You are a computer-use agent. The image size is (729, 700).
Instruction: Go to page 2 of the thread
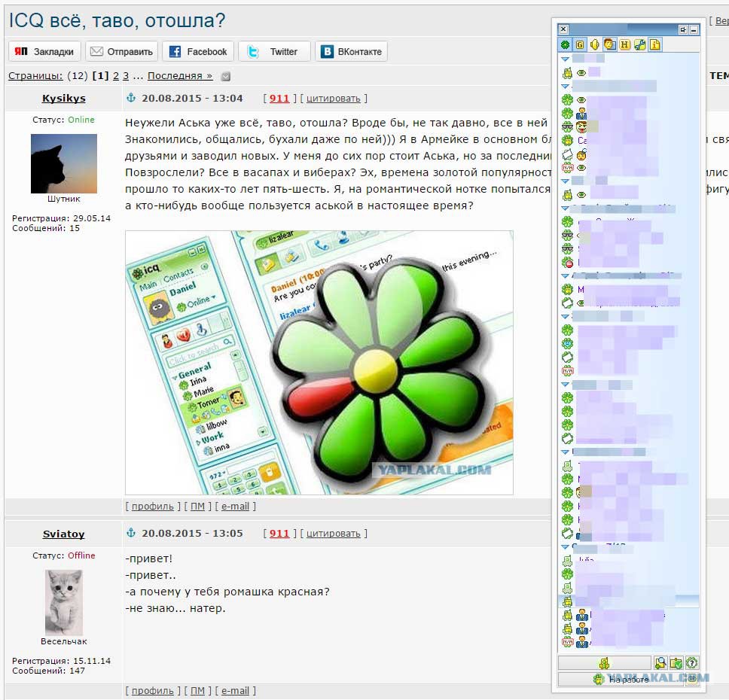pos(116,76)
